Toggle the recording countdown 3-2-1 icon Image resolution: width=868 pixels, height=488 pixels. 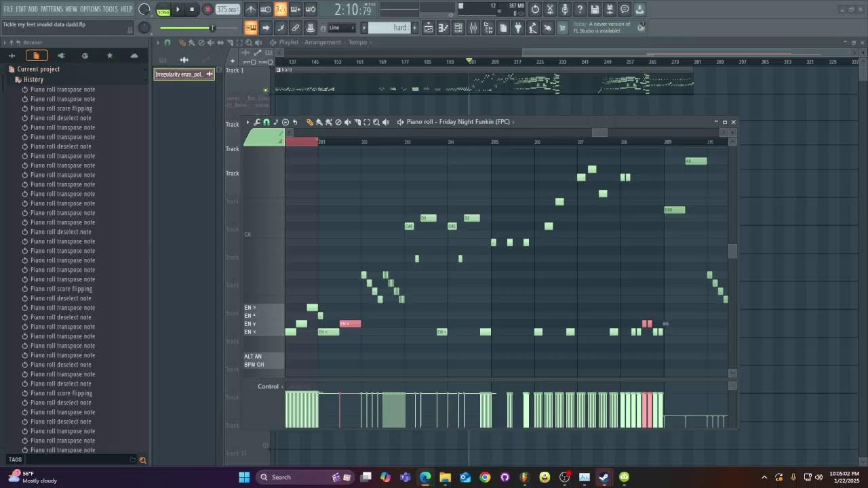(281, 9)
